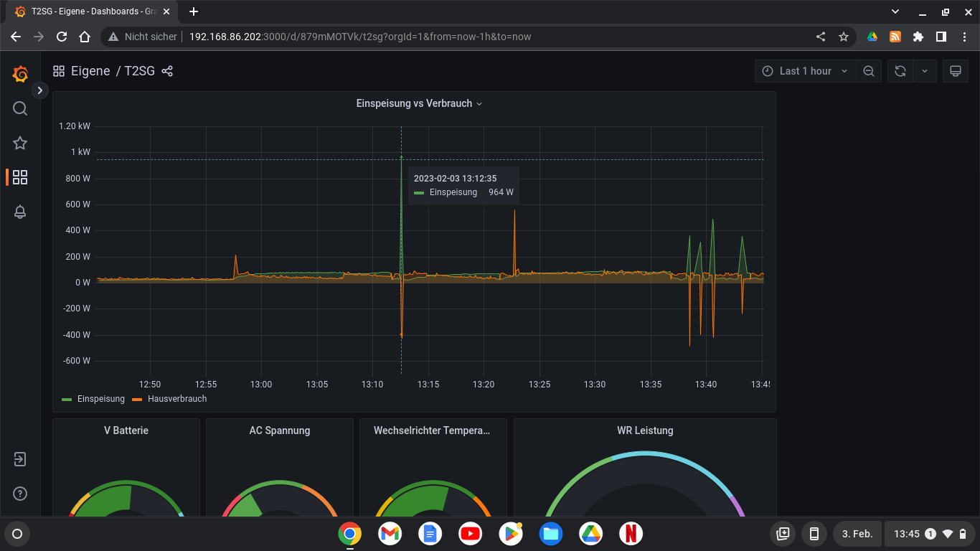Click the Wechselrichter Temperatur panel title
980x551 pixels.
(433, 430)
